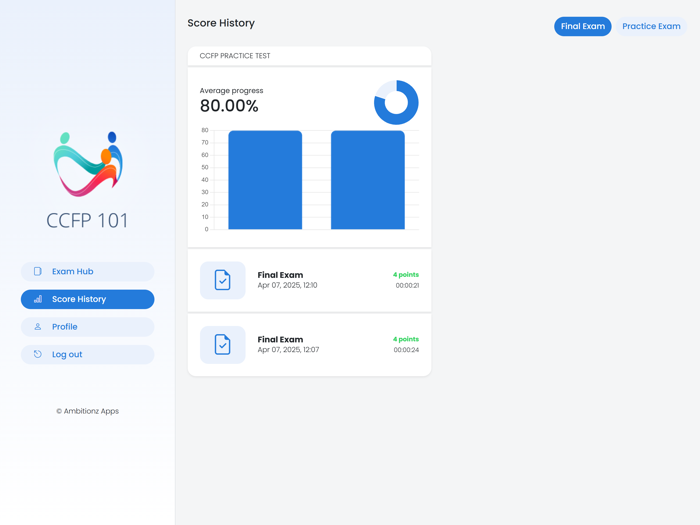Click the document check icon for 12:07 exam

(x=222, y=345)
